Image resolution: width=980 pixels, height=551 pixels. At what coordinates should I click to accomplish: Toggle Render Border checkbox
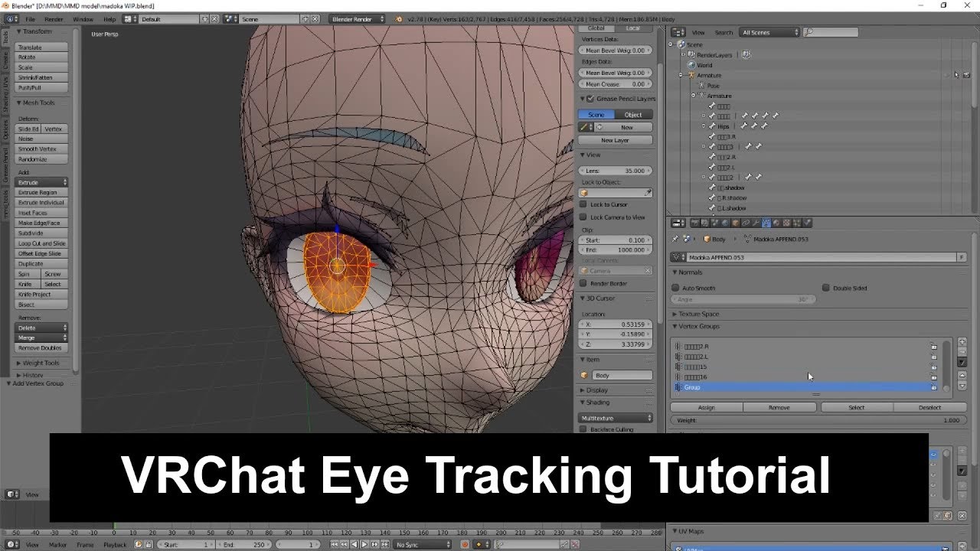[583, 283]
